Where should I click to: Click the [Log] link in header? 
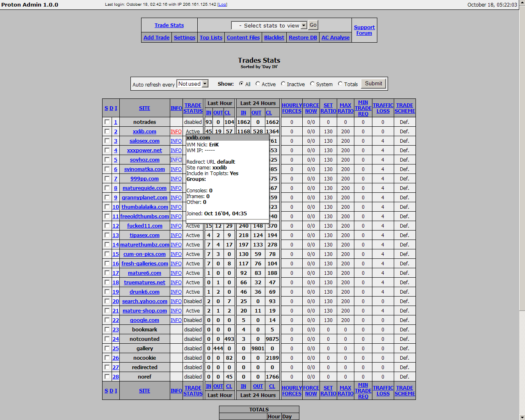tap(222, 5)
